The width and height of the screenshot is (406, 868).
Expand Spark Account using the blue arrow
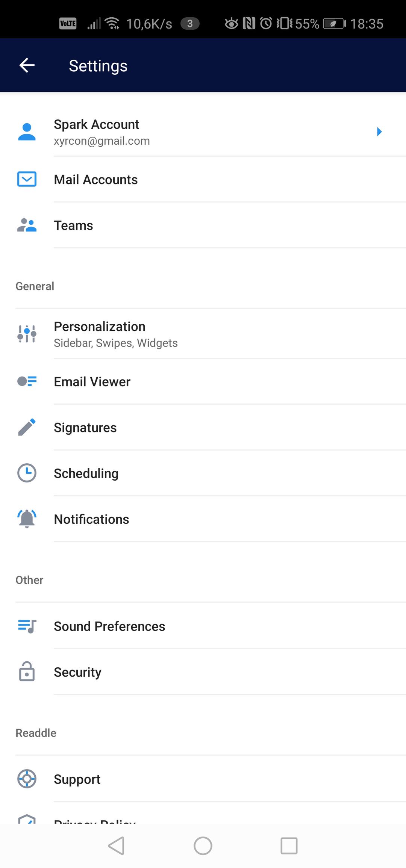pos(379,132)
